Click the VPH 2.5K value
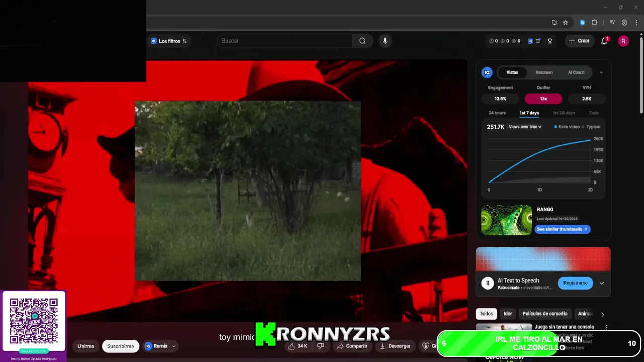 point(587,99)
